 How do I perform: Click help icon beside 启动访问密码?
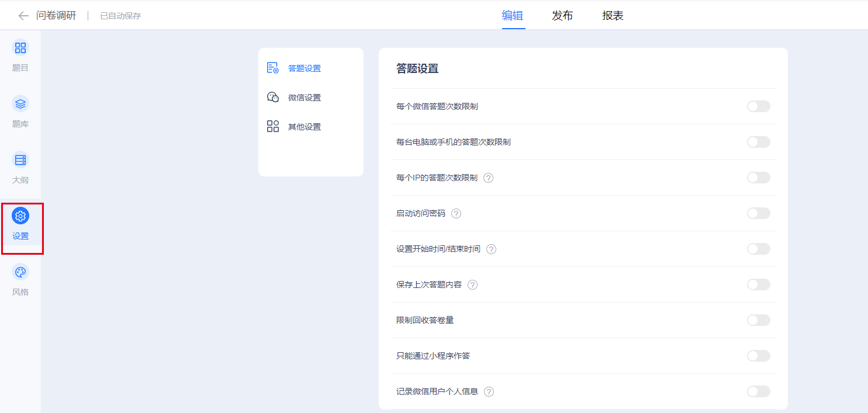(457, 214)
